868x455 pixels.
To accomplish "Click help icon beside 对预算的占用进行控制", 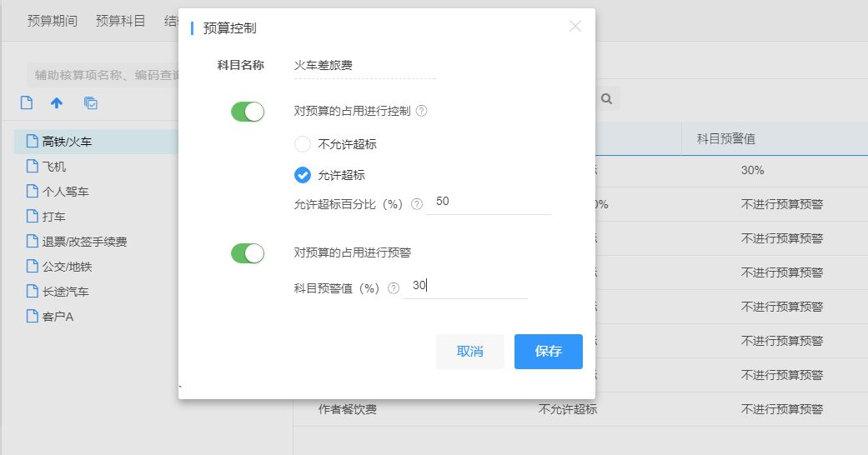I will (x=421, y=111).
